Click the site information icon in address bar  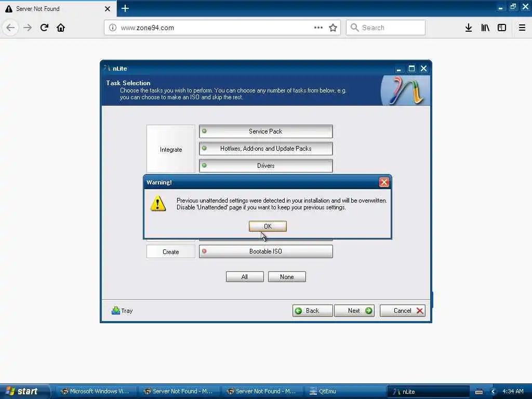point(113,28)
